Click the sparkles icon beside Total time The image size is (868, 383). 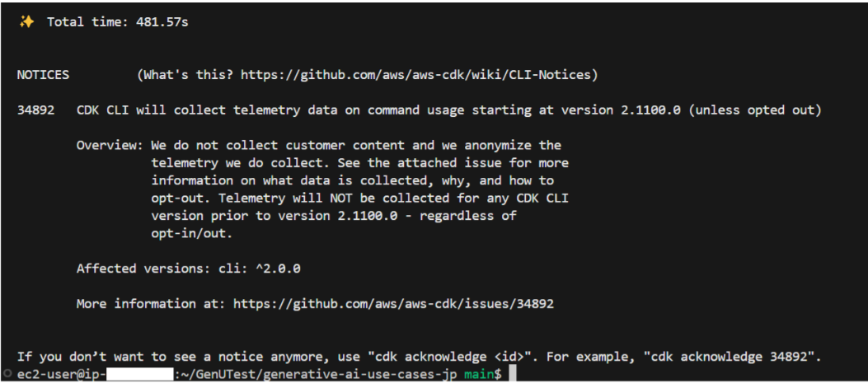pos(26,22)
